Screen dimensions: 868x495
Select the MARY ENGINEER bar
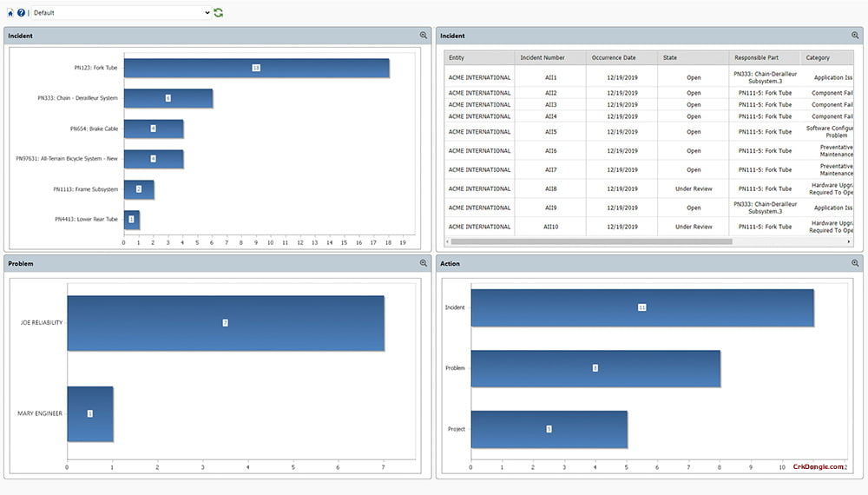point(89,413)
